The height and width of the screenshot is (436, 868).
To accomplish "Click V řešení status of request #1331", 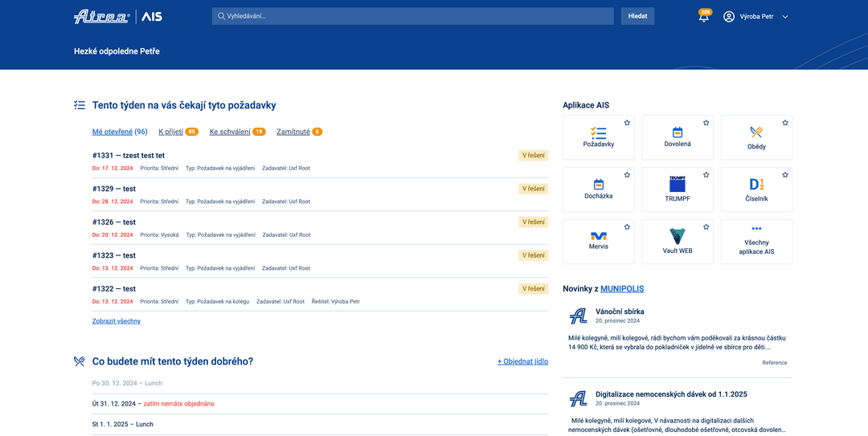I will (x=534, y=156).
